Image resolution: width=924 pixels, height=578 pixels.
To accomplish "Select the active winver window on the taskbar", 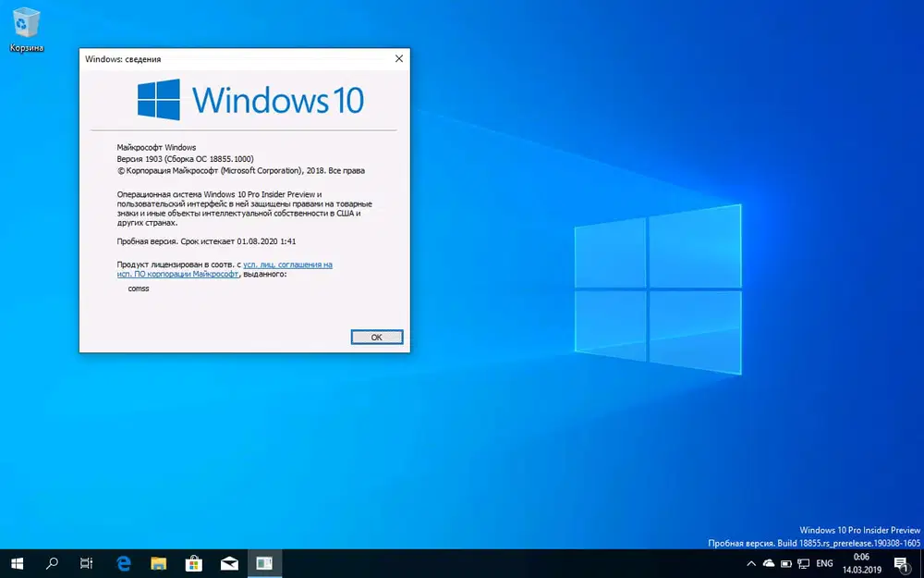I will [x=265, y=563].
